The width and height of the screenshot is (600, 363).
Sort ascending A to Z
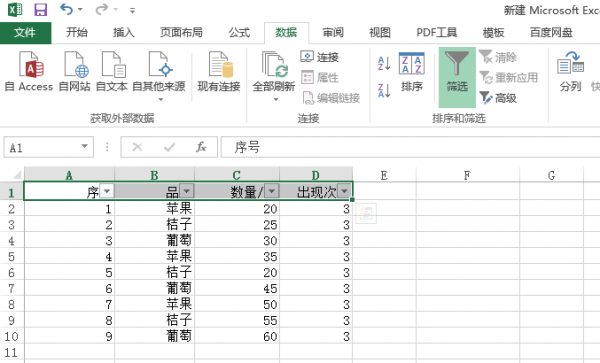point(384,63)
